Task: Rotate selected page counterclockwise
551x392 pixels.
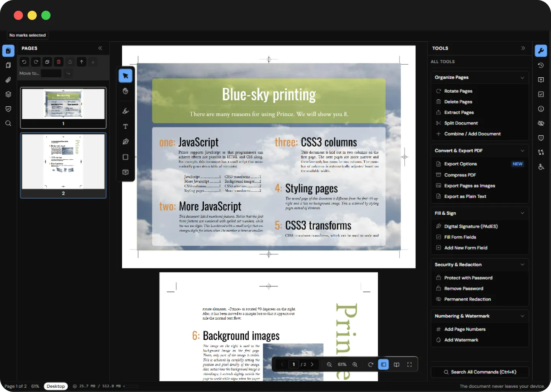Action: (x=24, y=62)
